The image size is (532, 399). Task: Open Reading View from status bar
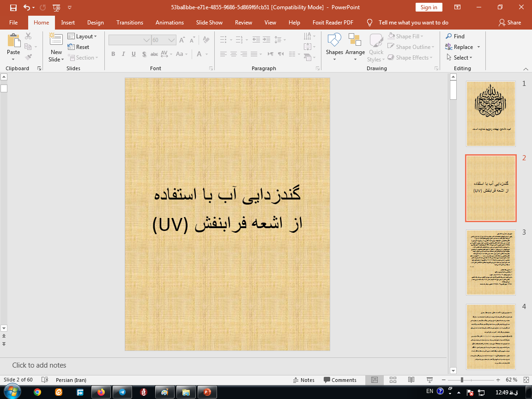tap(411, 380)
